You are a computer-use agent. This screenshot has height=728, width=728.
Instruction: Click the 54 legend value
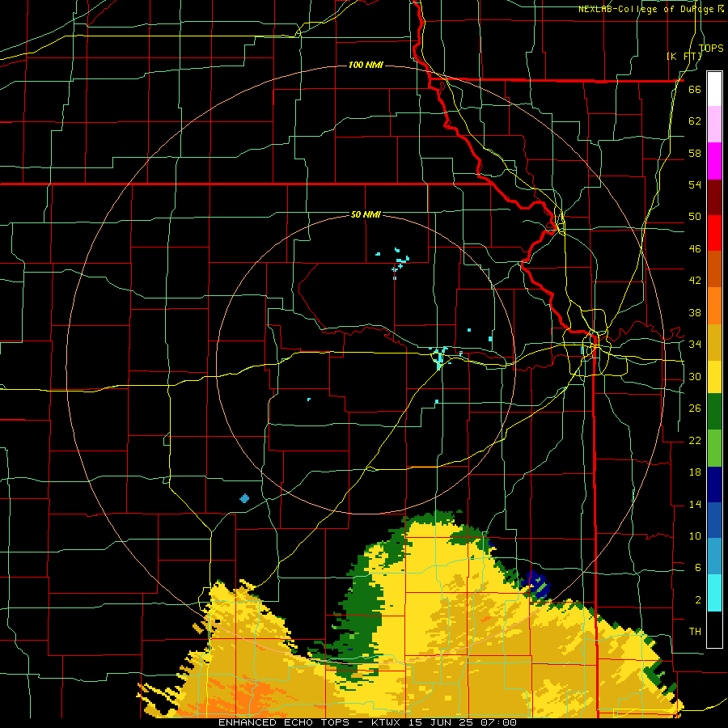pos(695,184)
